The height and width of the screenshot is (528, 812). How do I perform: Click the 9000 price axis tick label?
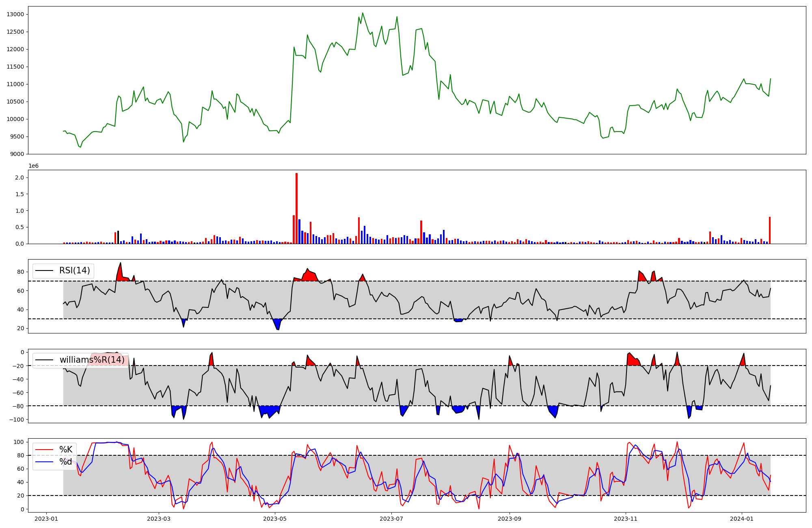point(17,154)
